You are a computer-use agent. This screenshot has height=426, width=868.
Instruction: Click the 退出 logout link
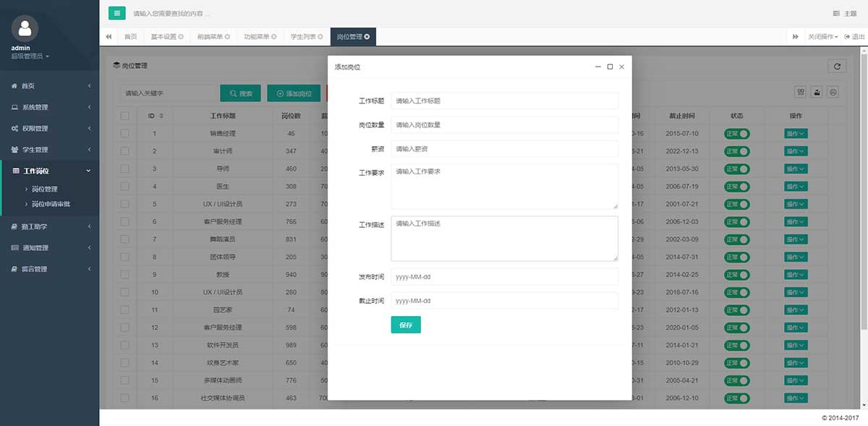point(854,36)
